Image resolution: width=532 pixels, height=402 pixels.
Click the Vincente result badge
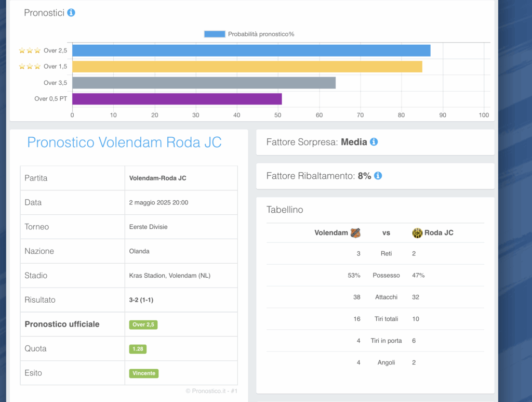tap(144, 373)
